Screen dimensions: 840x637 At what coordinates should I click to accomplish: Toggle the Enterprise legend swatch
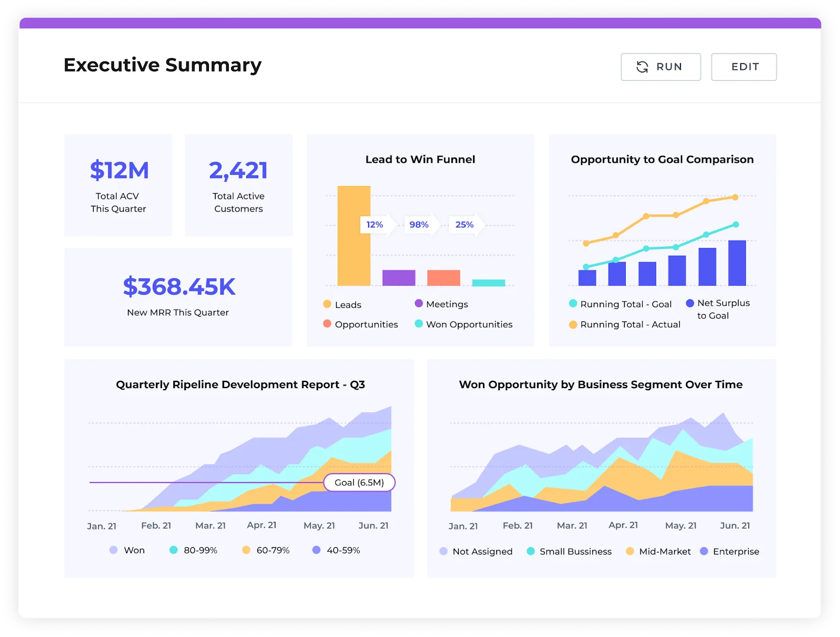[x=704, y=551]
